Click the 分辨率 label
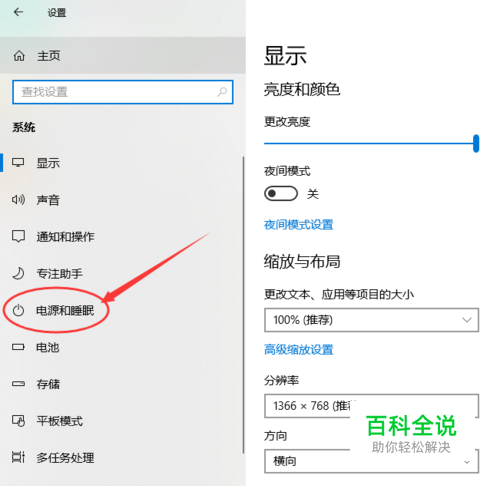Image resolution: width=500 pixels, height=486 pixels. (x=281, y=380)
